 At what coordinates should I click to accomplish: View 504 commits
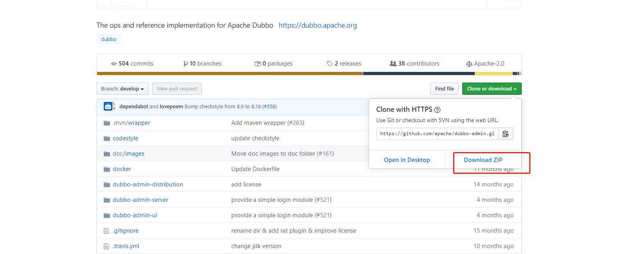coord(132,64)
